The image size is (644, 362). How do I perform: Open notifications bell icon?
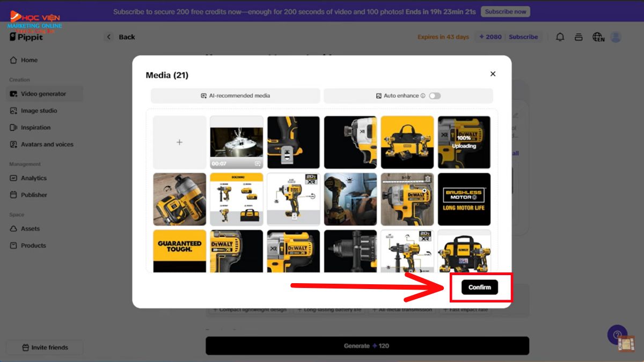pos(560,37)
